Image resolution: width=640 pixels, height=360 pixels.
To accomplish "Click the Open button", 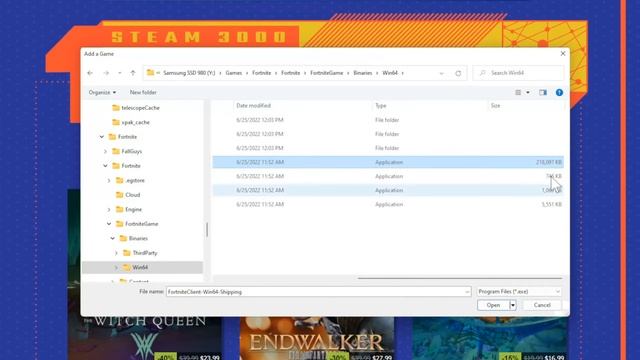I will click(x=493, y=305).
